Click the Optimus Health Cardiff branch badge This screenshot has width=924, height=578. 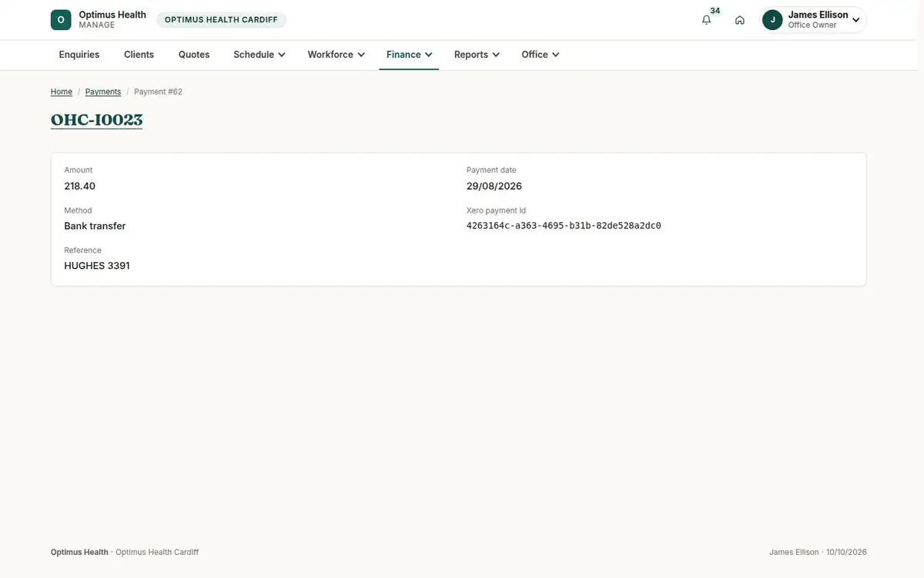click(x=221, y=20)
